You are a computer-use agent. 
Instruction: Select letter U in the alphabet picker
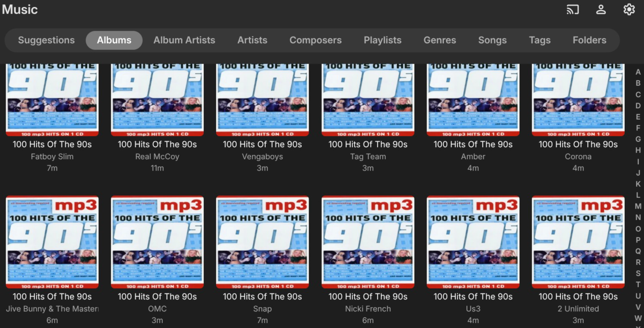(x=638, y=296)
